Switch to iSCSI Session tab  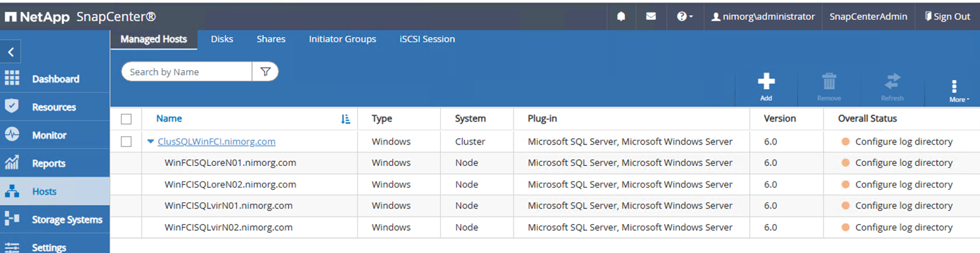pos(427,39)
